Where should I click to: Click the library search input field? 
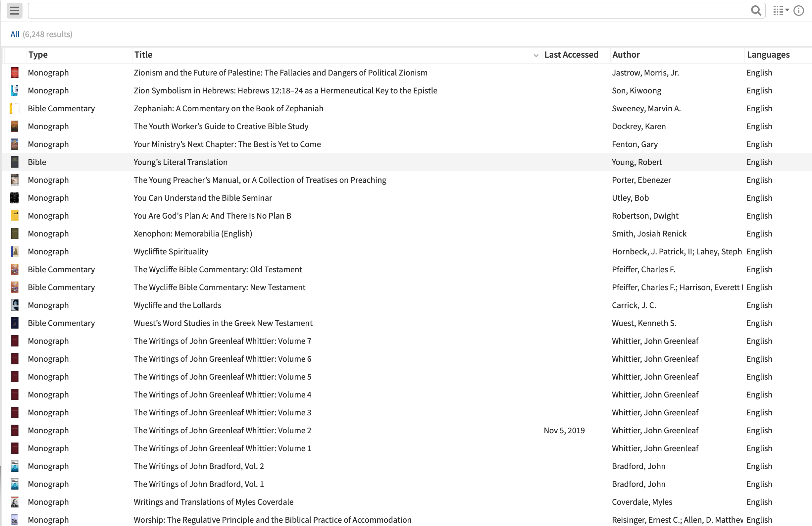click(389, 11)
